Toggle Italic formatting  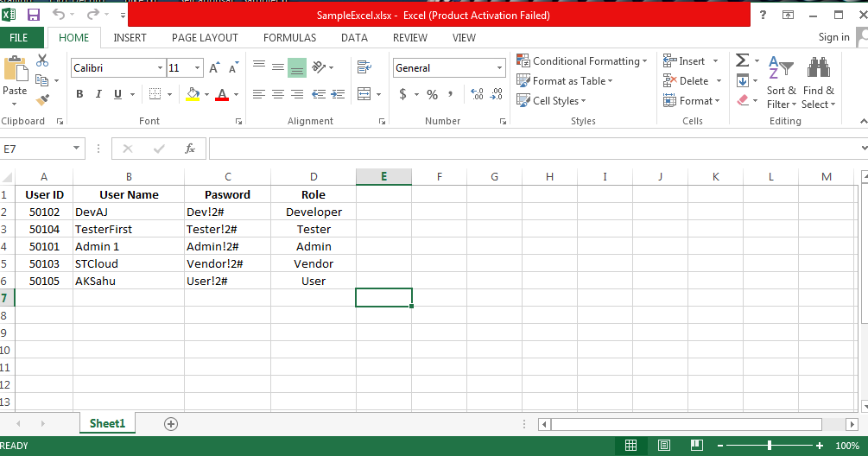tap(98, 94)
